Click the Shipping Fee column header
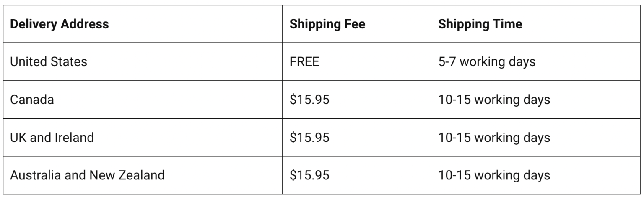 tap(327, 24)
